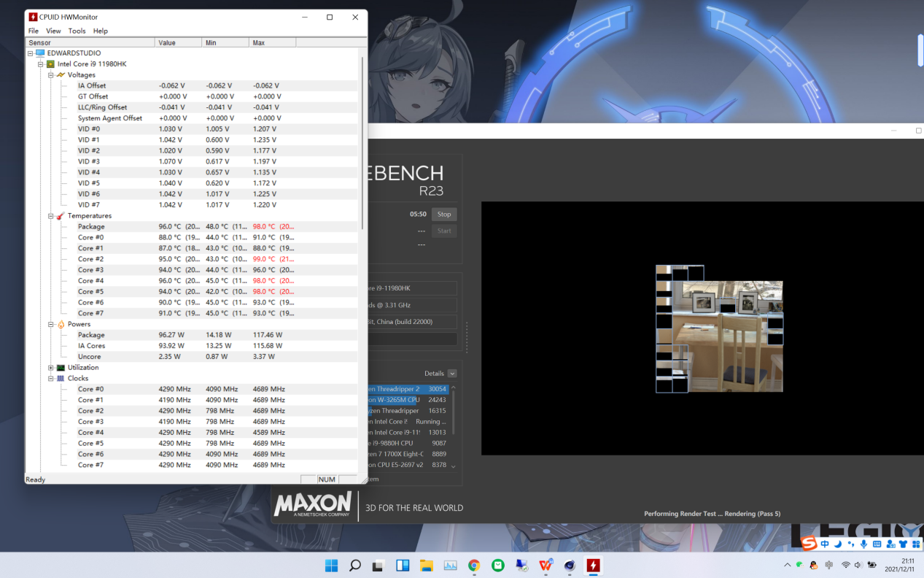Sort by the Sensor column header

click(x=90, y=42)
